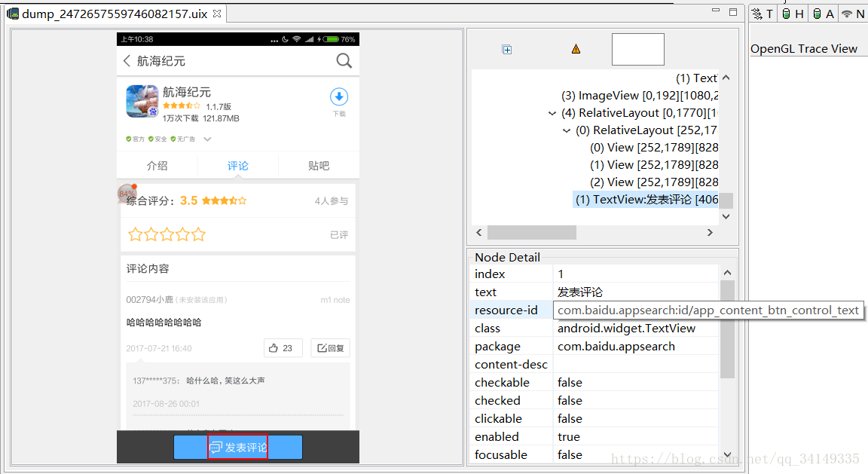This screenshot has width=868, height=474.
Task: Collapse the (4) RelativeLayout tree node
Action: 552,113
